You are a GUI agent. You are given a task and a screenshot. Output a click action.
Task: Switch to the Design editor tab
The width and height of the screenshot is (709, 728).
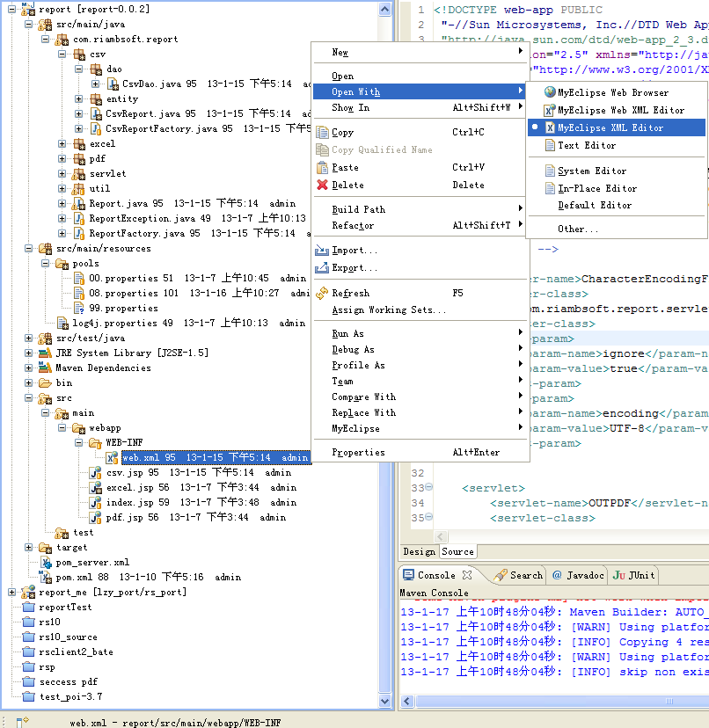click(x=419, y=551)
